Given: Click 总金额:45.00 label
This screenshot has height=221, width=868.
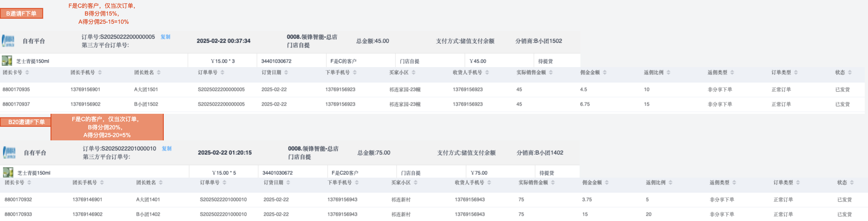Looking at the screenshot, I should click(x=373, y=41).
